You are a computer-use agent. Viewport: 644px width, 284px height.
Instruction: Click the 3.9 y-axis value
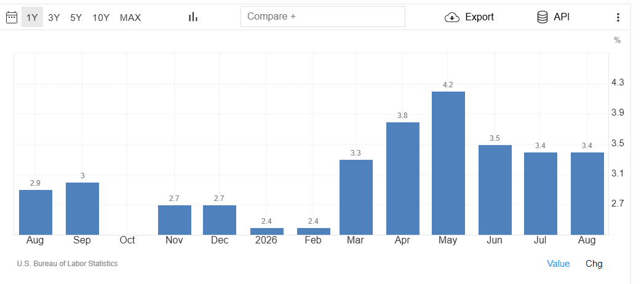618,113
